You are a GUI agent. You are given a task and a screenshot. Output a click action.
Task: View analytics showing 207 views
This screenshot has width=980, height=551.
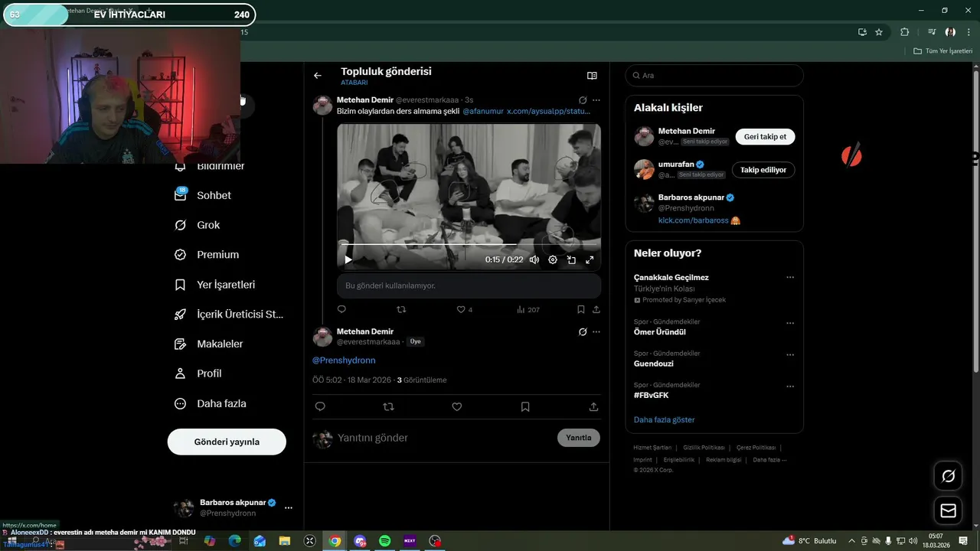[528, 310]
